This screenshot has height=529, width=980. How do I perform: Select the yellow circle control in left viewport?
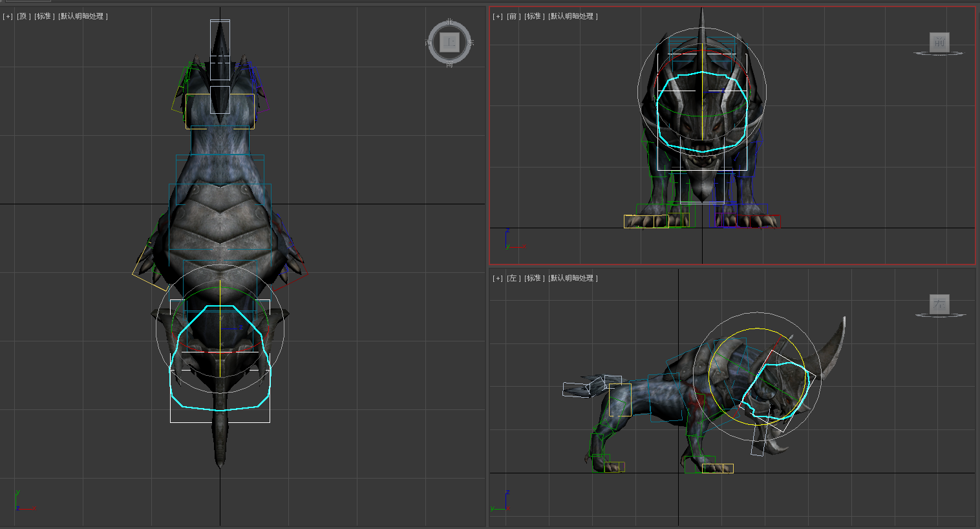[756, 329]
